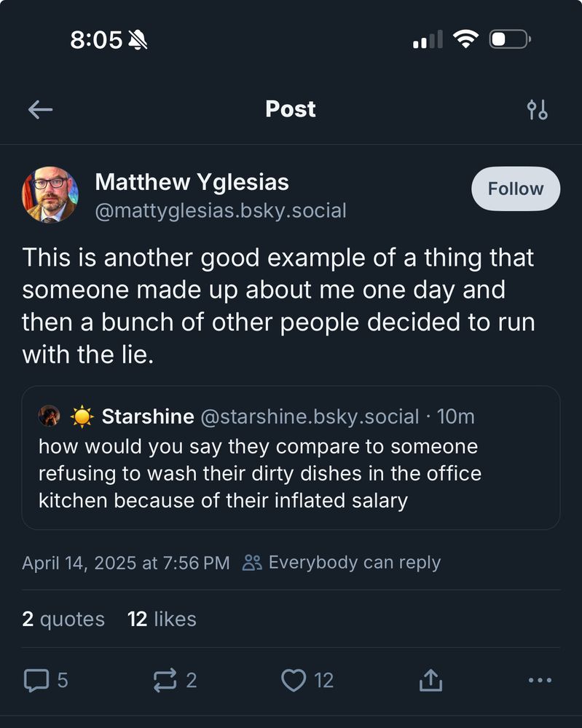Toggle Follow on Matthew Yglesias
Viewport: 582px width, 728px height.
point(515,189)
